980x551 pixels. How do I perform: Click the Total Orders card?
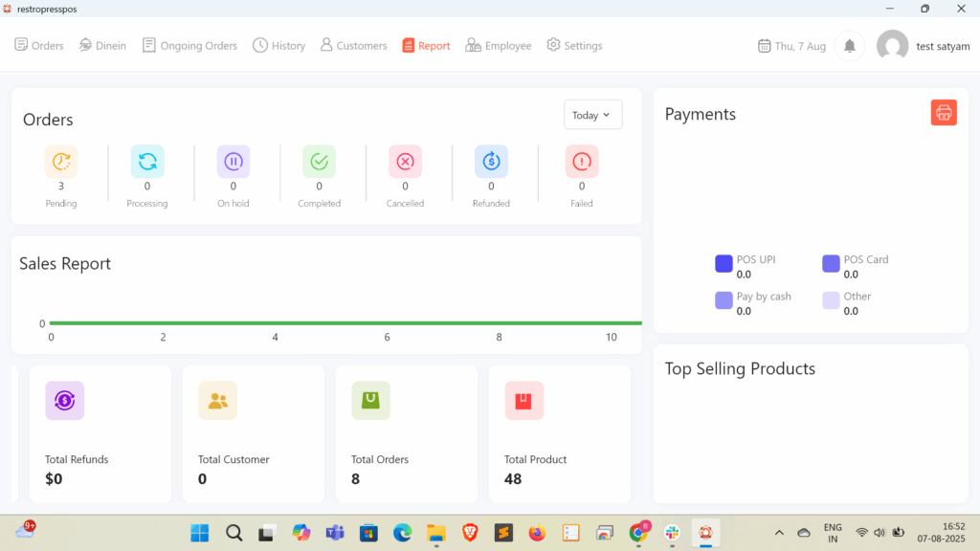[x=406, y=433]
